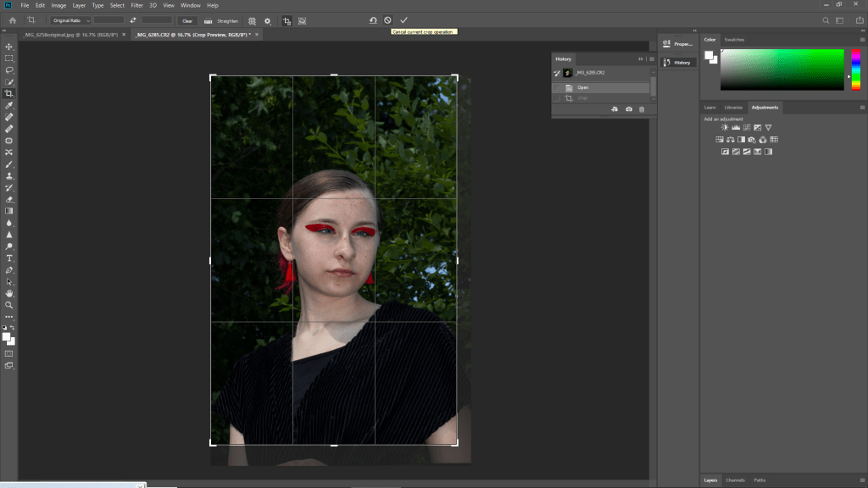Open additional crop settings gear menu

click(268, 20)
